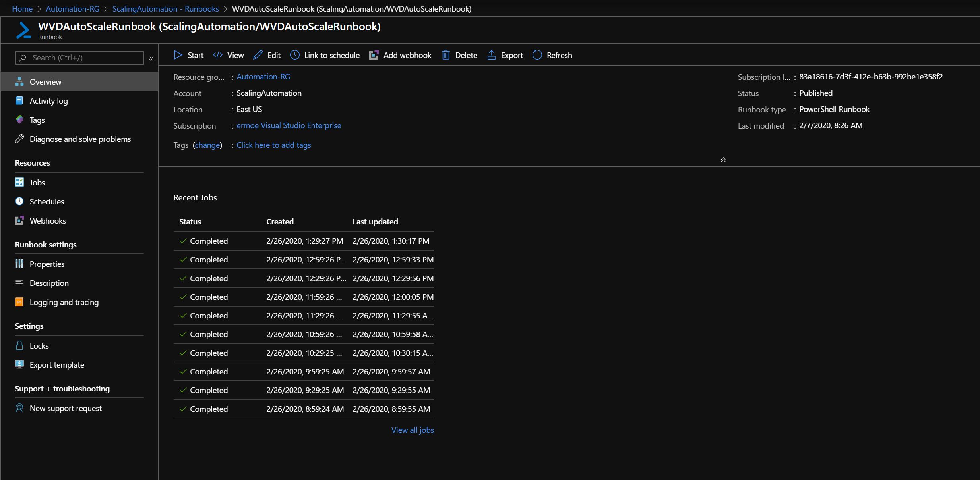Click the Start play icon
Viewport: 980px width, 480px height.
(178, 55)
